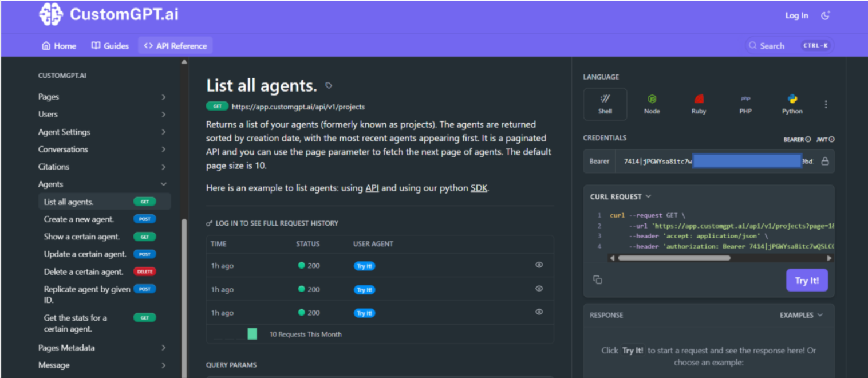Open the python SDK link
This screenshot has width=868, height=378.
tap(479, 188)
